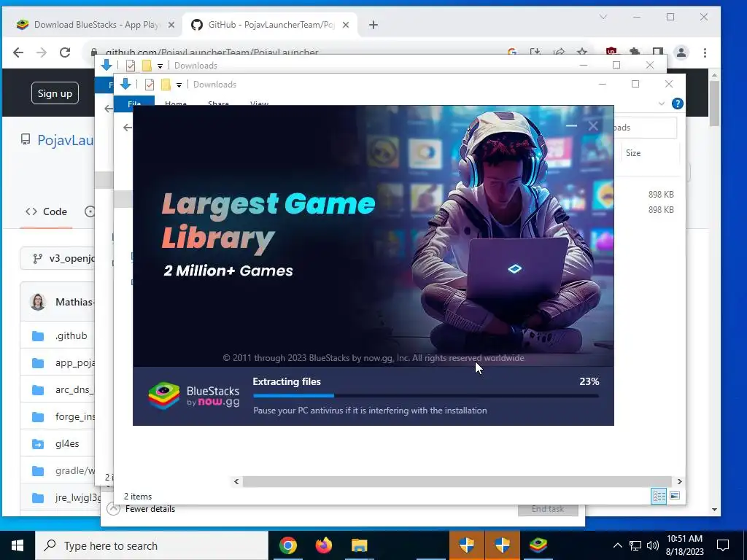Open the jre_lwjgl3g folder

[x=77, y=497]
